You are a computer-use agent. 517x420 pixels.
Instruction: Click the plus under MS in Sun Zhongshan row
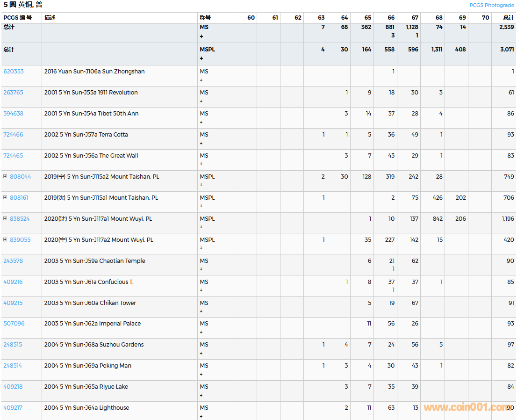(201, 80)
